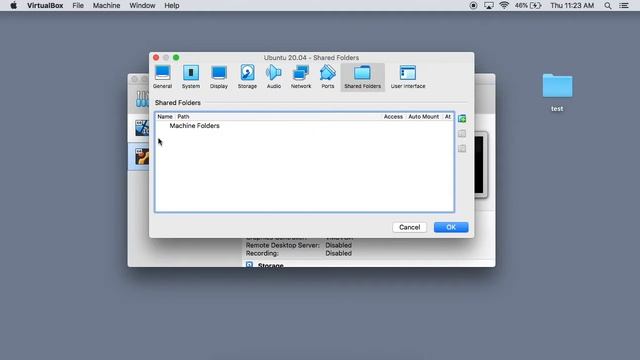This screenshot has height=360, width=640.
Task: Open the Help menu
Action: tap(171, 6)
